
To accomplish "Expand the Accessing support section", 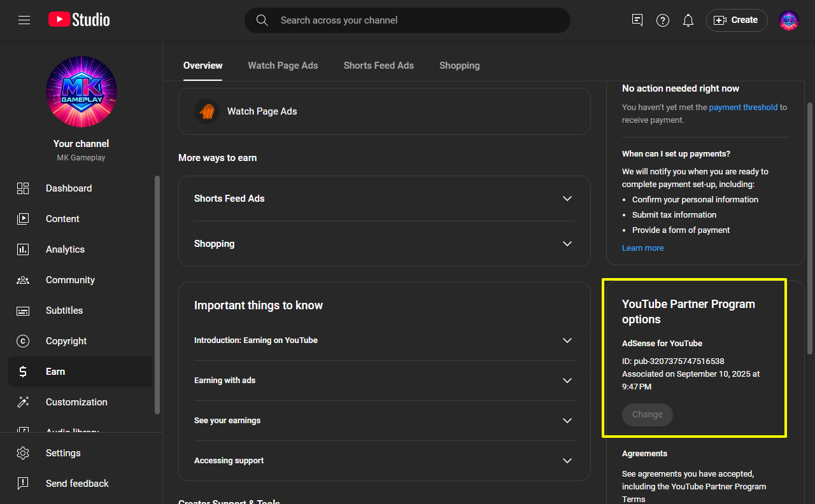I will point(567,461).
